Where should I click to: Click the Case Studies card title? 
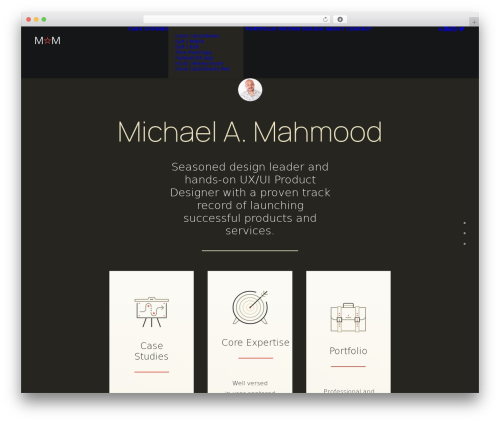(x=152, y=351)
